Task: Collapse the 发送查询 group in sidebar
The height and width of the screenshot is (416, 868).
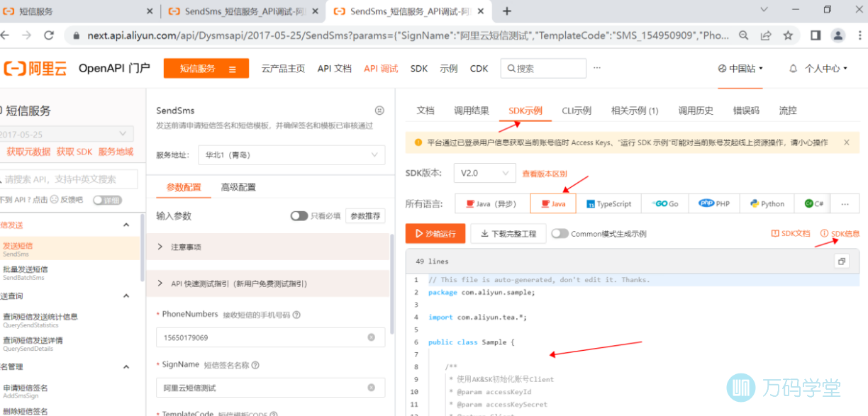Action: [126, 296]
